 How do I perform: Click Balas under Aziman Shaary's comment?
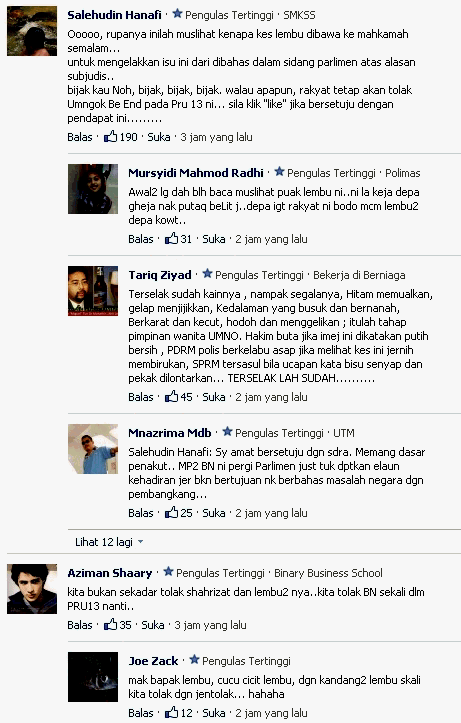(x=80, y=625)
